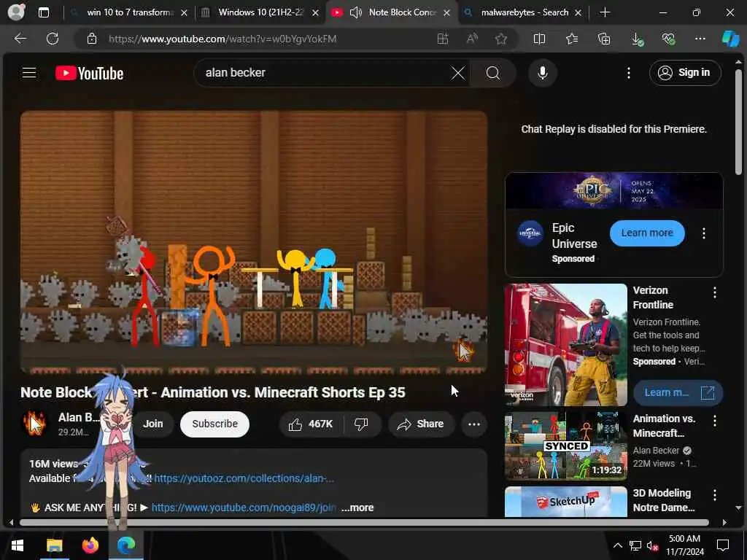Open more actions under video
Image resolution: width=747 pixels, height=560 pixels.
[x=474, y=424]
